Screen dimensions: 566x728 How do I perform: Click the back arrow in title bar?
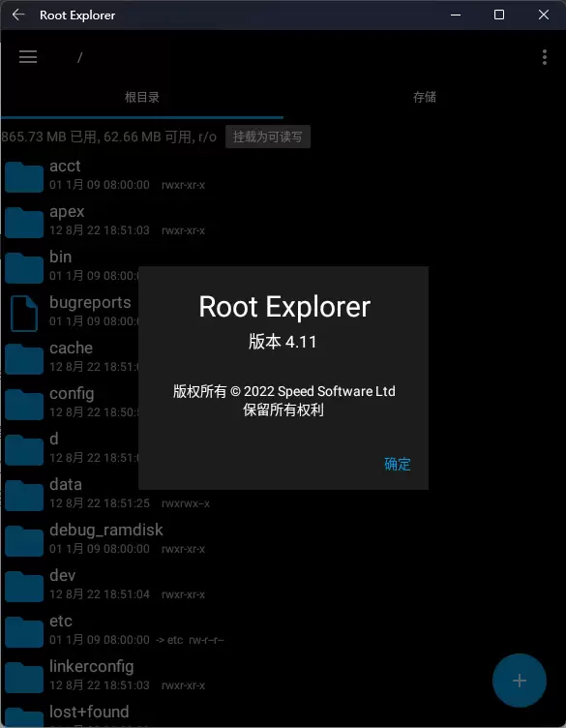pyautogui.click(x=18, y=15)
